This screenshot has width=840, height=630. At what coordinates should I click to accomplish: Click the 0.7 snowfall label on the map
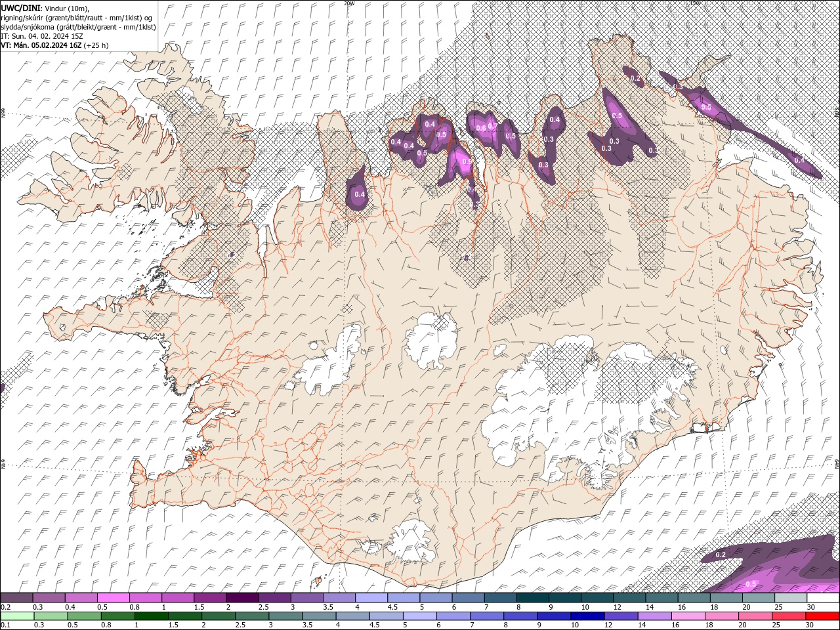pyautogui.click(x=492, y=125)
